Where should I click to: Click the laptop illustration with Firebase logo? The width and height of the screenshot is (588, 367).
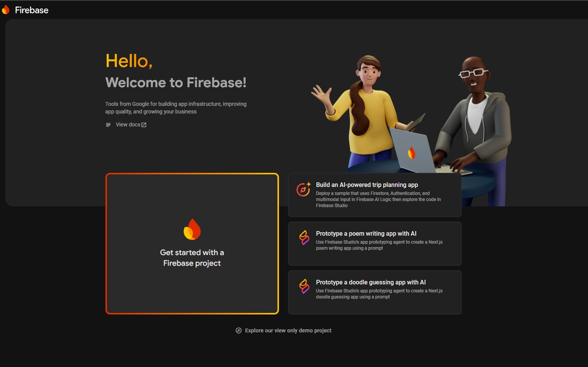tap(411, 151)
